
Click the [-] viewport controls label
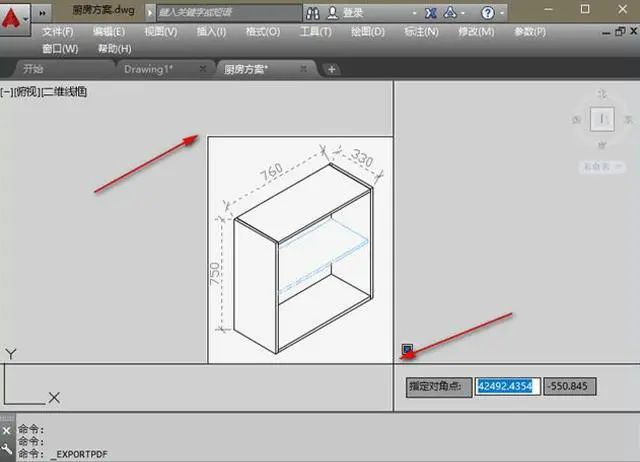pos(7,91)
